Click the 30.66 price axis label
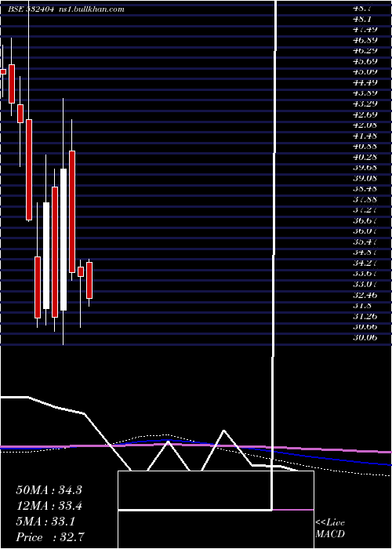 [365, 327]
